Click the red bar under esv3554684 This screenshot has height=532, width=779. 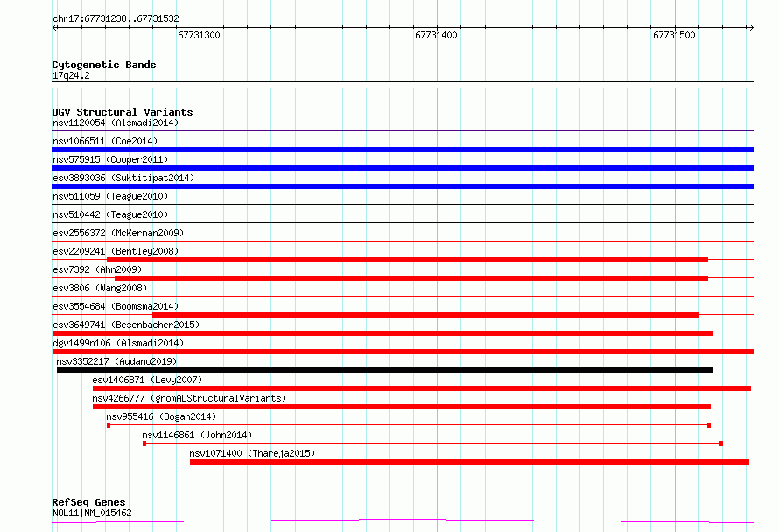[x=425, y=315]
